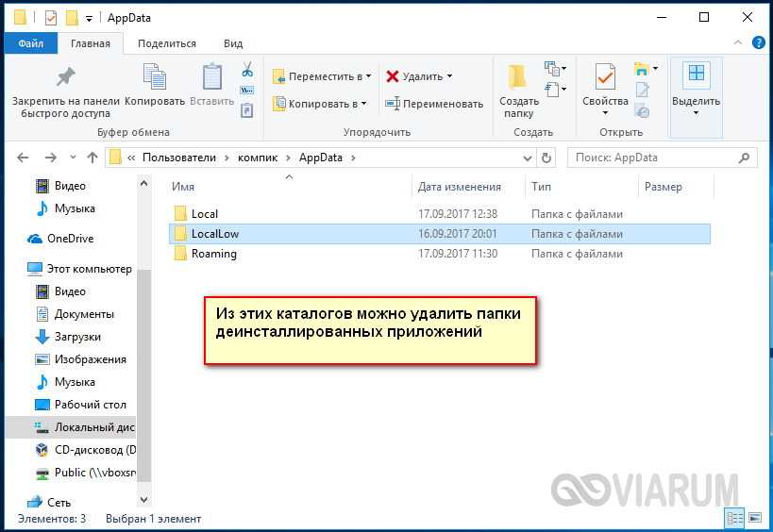Open Easy access dropdown in Создать group

(x=555, y=90)
